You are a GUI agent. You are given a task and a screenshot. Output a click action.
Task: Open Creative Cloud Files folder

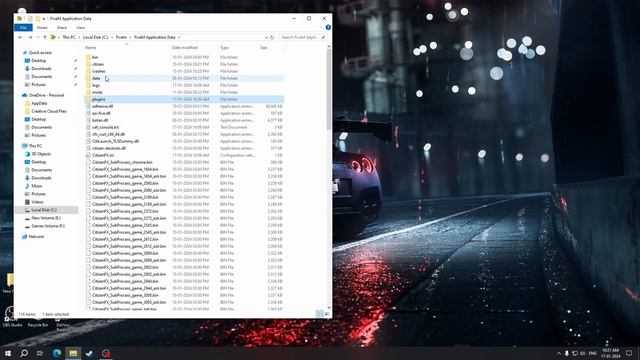[x=49, y=111]
